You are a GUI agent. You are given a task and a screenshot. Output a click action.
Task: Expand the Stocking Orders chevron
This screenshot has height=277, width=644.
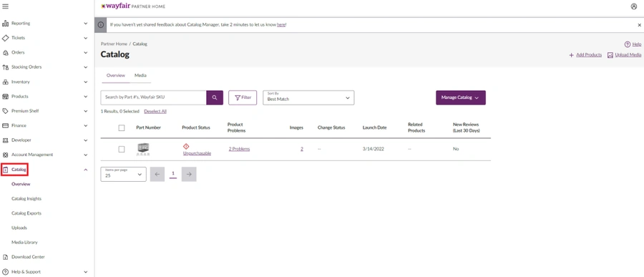point(85,67)
